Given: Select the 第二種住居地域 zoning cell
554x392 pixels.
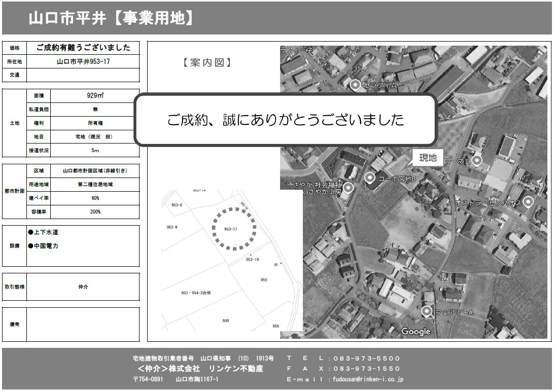Looking at the screenshot, I should (95, 184).
